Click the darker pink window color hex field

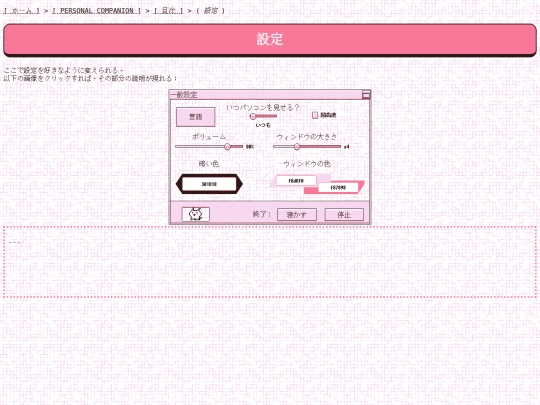coord(338,187)
